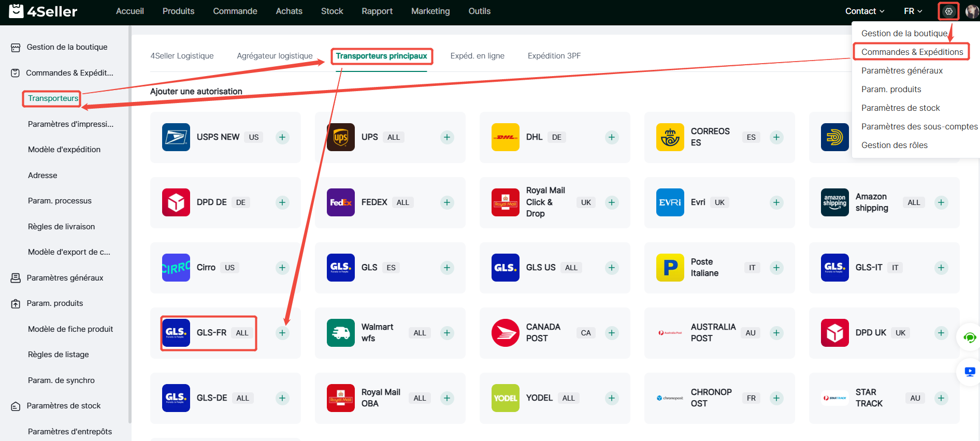Switch to Agrégateur logistique tab
Screen dimensions: 980x441
[x=275, y=56]
